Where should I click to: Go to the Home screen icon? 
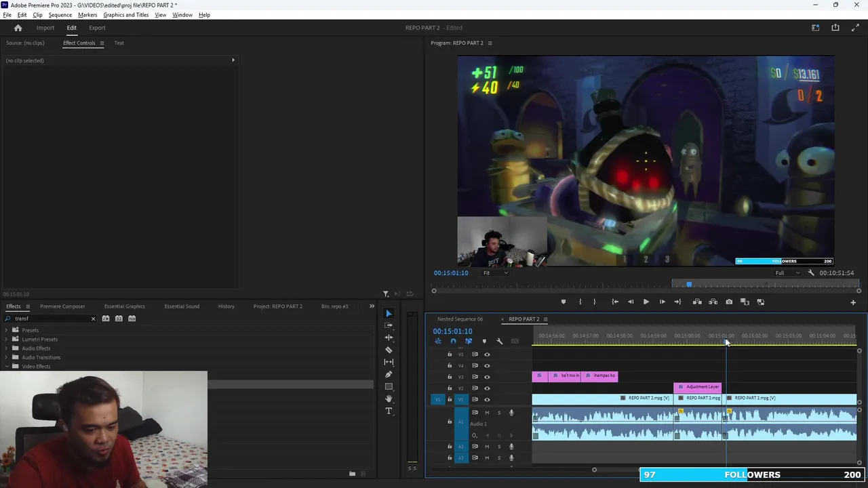pyautogui.click(x=18, y=28)
